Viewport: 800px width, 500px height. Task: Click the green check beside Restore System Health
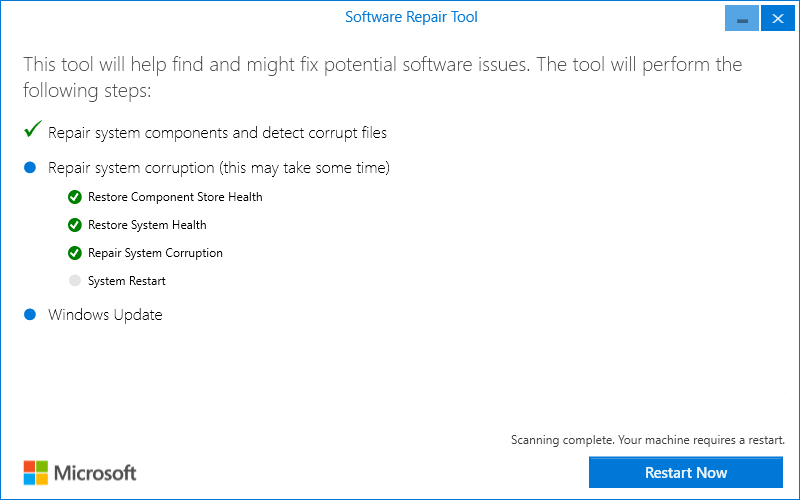(74, 225)
